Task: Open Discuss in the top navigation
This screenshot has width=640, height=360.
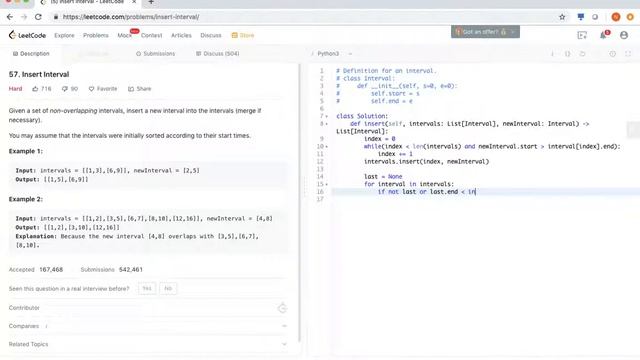Action: (211, 36)
